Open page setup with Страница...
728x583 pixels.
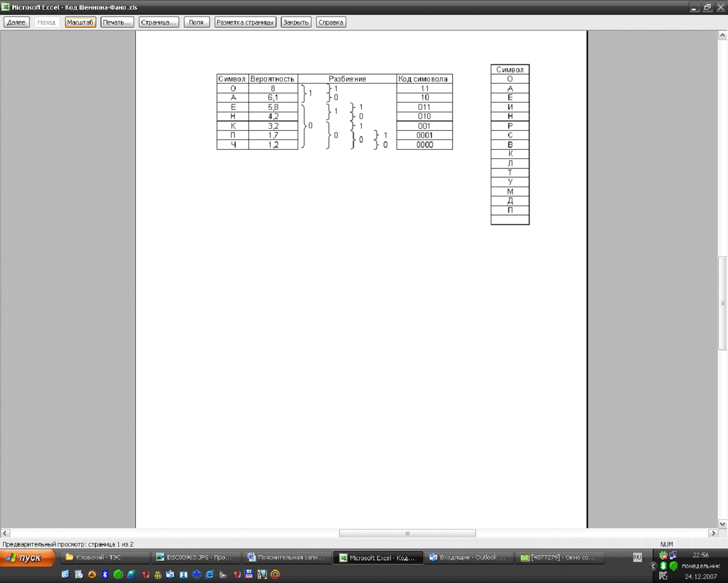pyautogui.click(x=159, y=22)
